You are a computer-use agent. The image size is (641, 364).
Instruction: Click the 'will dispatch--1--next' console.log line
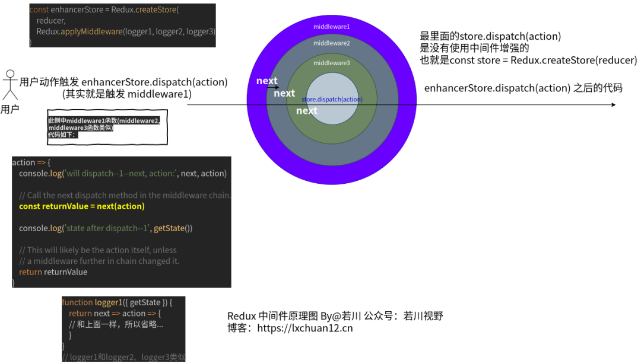[x=123, y=173]
